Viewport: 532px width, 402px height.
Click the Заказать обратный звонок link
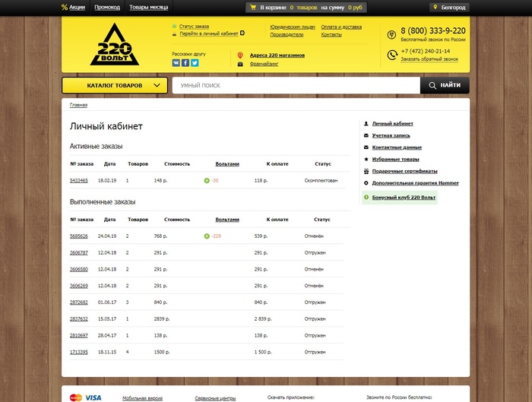[x=429, y=59]
